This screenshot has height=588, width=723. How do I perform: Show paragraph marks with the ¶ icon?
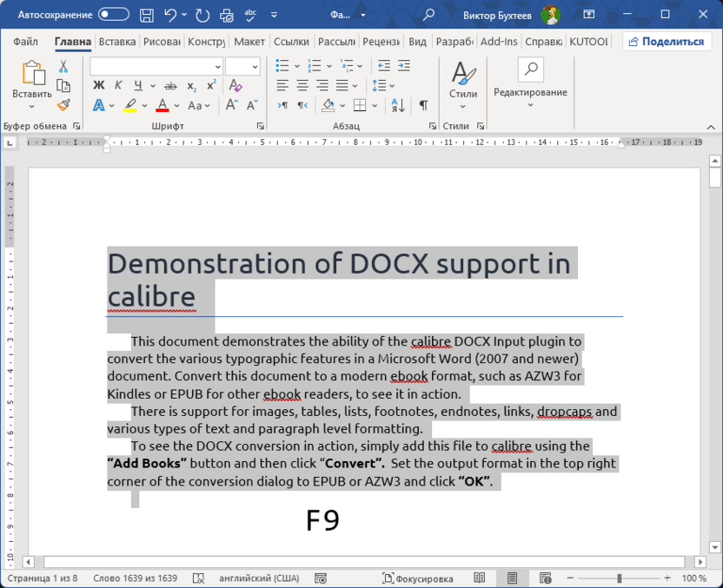tap(422, 105)
